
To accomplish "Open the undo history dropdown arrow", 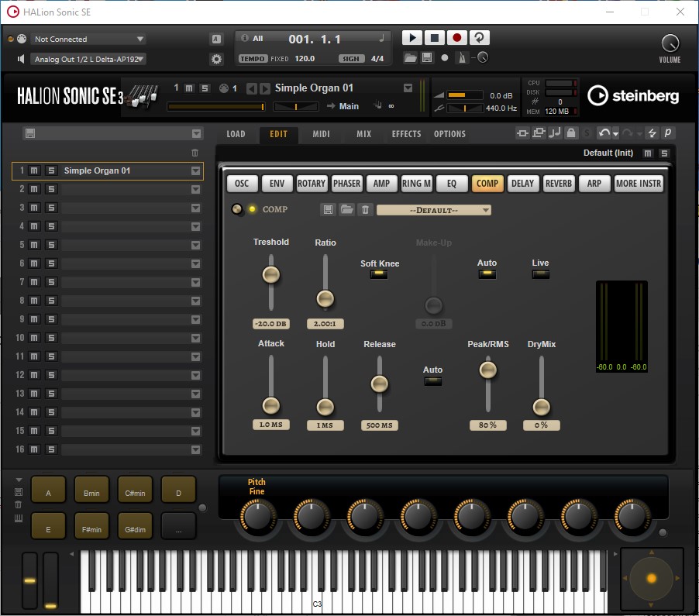I will (x=615, y=134).
